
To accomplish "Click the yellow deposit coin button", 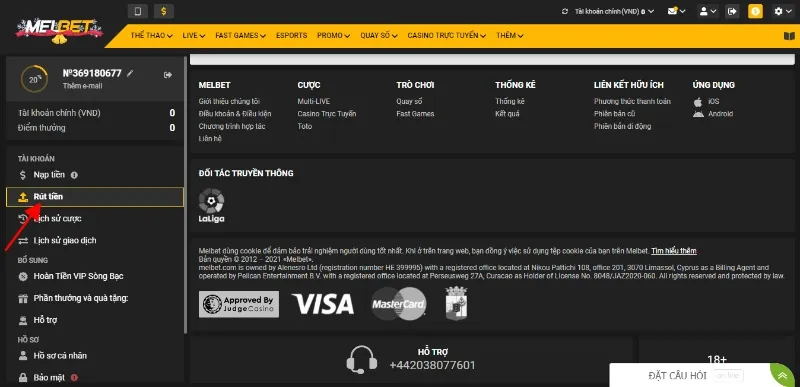I will [x=755, y=11].
